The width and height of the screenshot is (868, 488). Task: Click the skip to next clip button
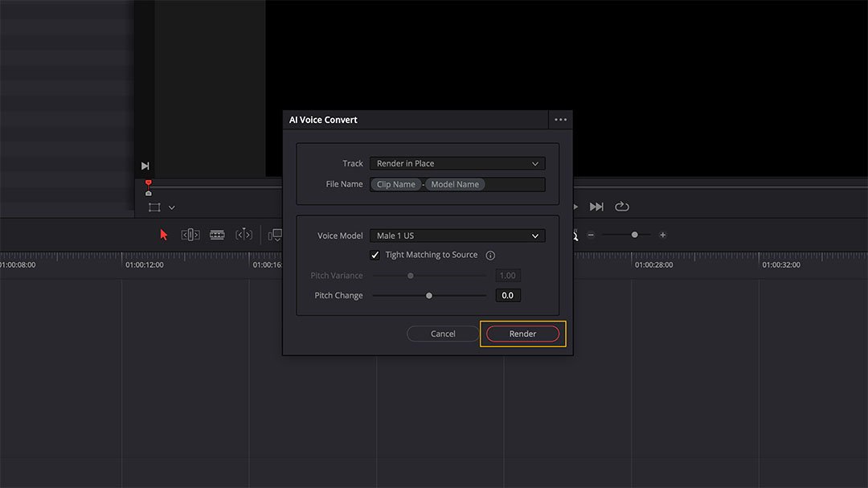click(x=596, y=207)
